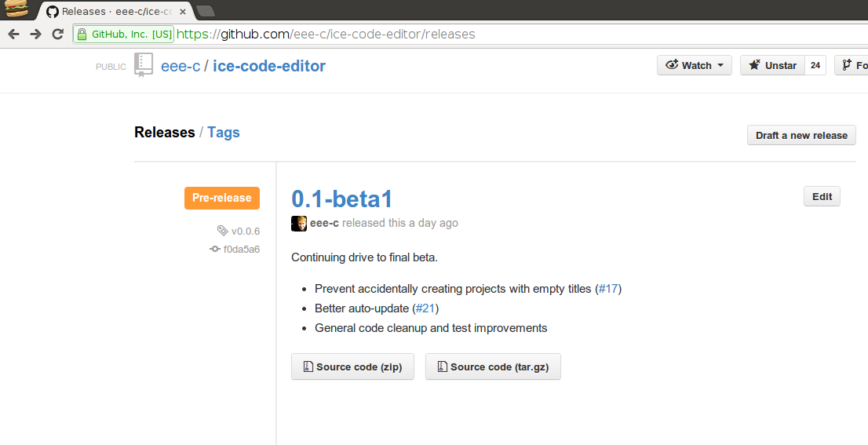Click 'General code cleanup and test improvements' text

coord(431,328)
